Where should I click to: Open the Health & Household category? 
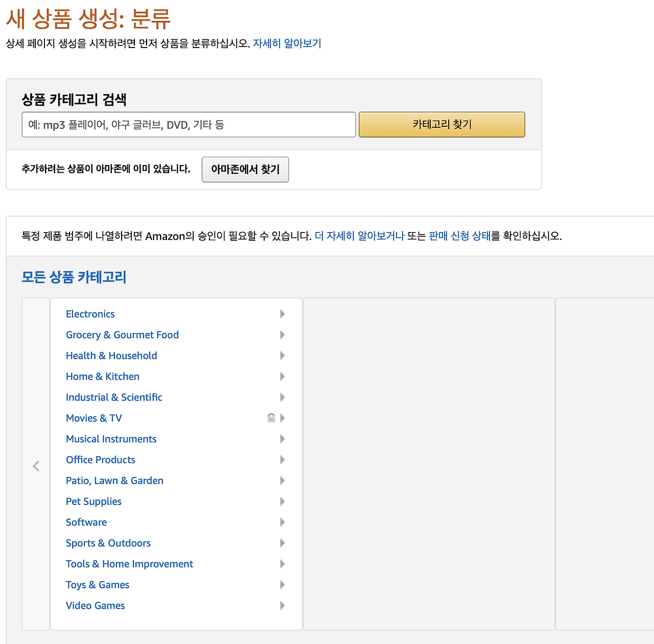pos(111,356)
